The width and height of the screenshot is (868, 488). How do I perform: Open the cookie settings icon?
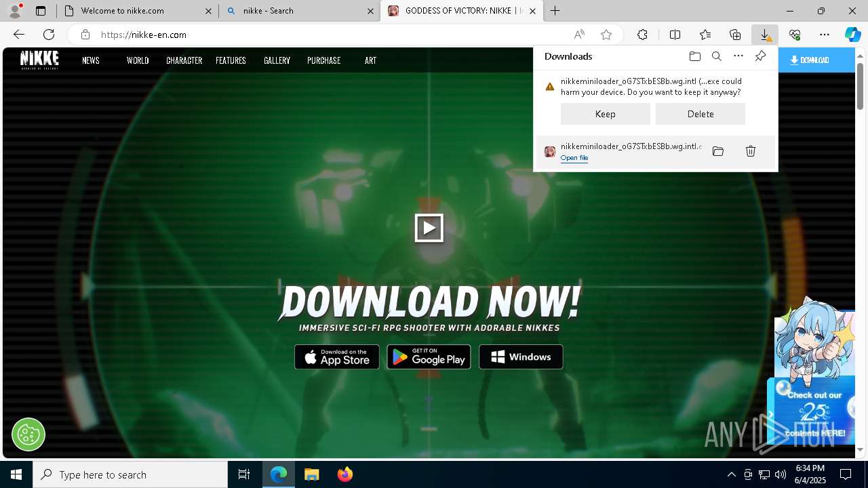[28, 434]
